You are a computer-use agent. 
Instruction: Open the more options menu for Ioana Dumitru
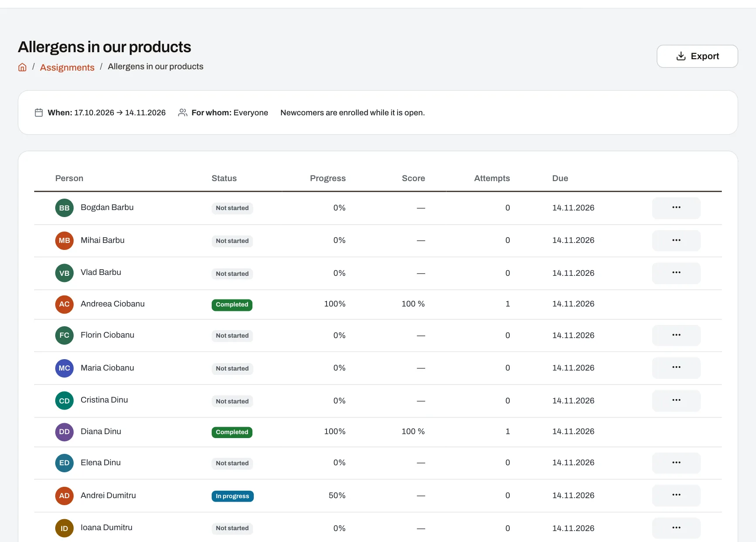coord(676,528)
